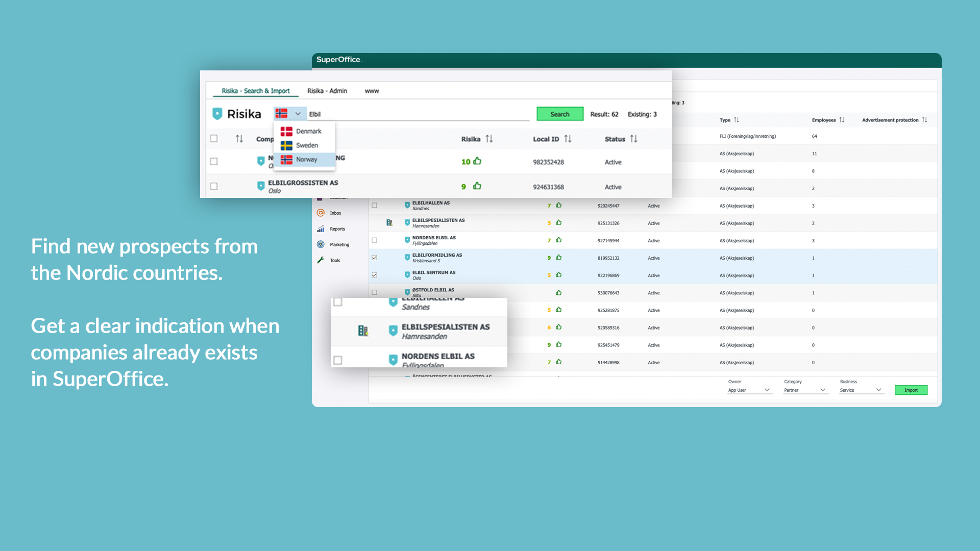
Task: Switch to Risika - Search & Import tab
Action: (x=255, y=91)
